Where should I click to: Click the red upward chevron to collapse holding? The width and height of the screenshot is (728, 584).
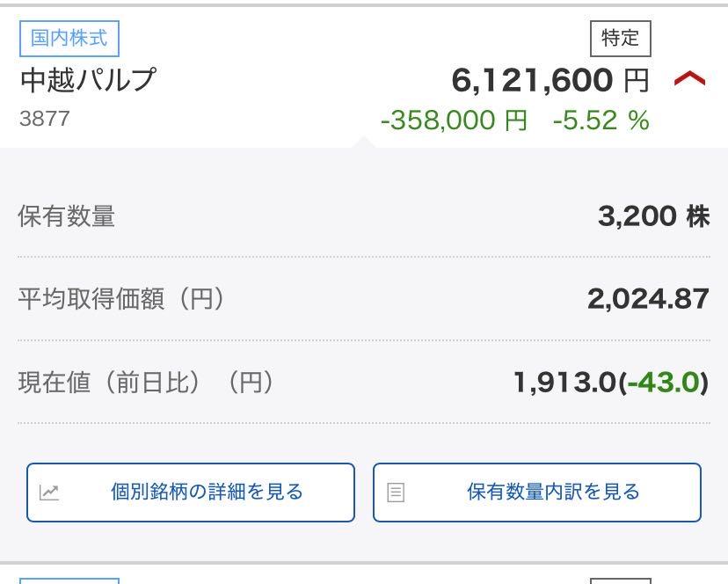click(x=689, y=80)
